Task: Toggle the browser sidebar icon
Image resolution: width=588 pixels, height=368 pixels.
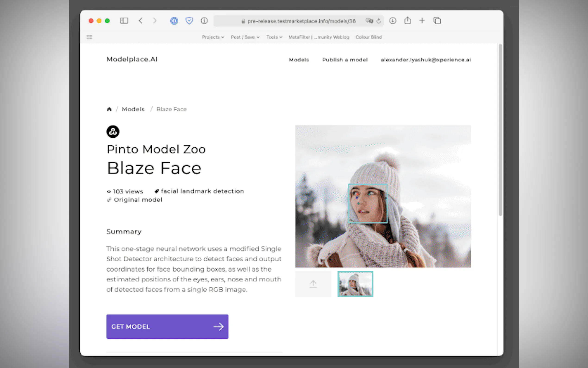Action: tap(124, 21)
